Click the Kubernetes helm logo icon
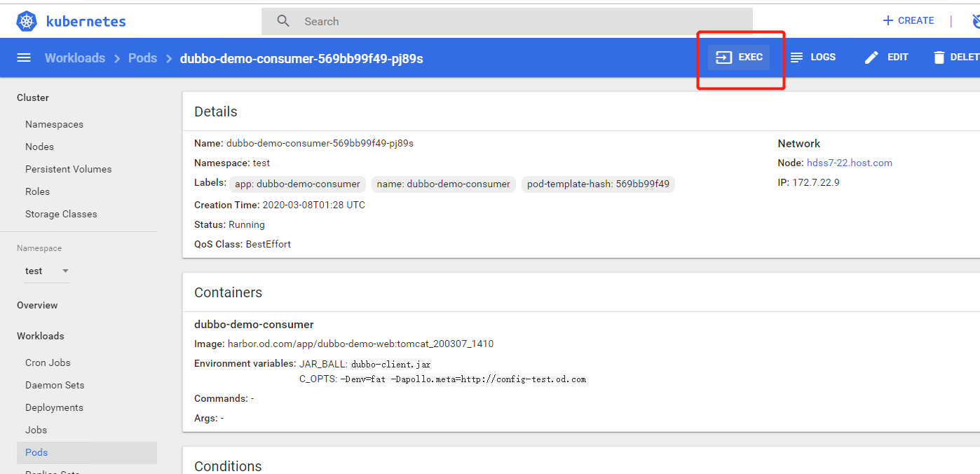The height and width of the screenshot is (474, 980). point(27,22)
